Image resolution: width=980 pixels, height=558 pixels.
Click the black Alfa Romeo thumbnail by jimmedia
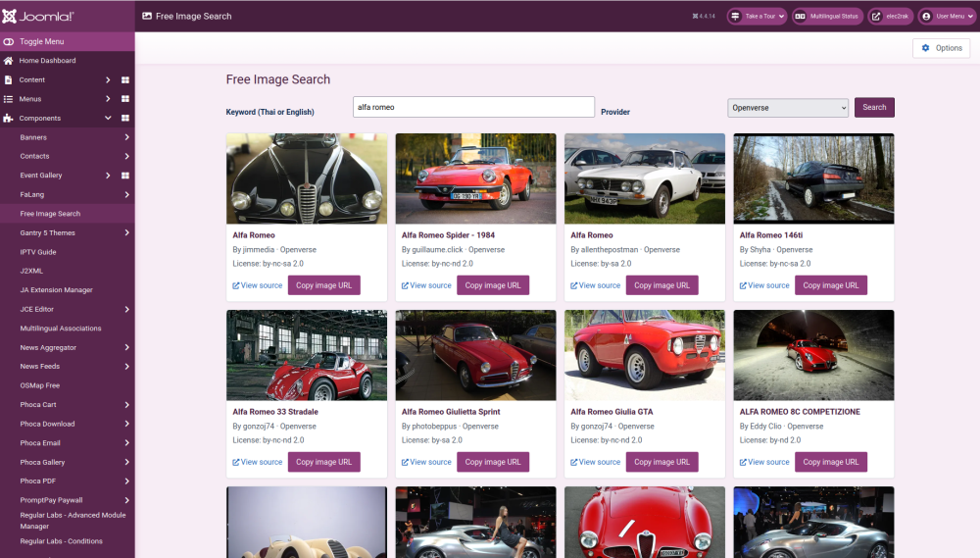coord(306,178)
